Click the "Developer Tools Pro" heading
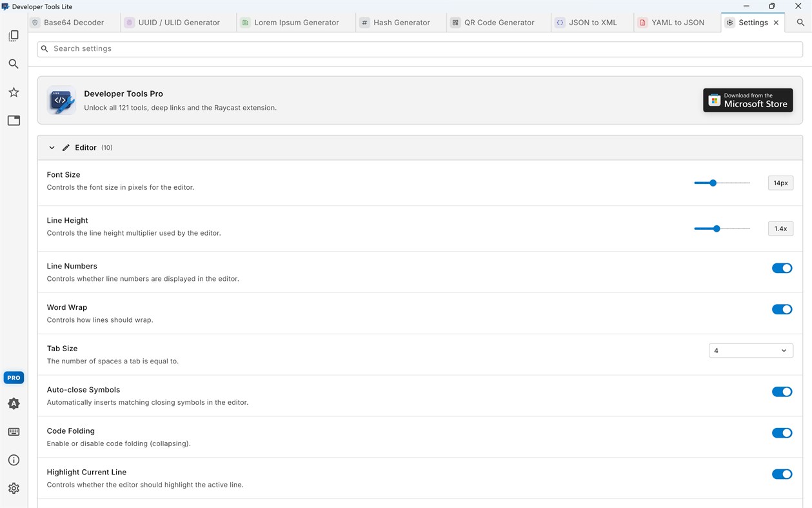The width and height of the screenshot is (812, 508). (x=123, y=94)
